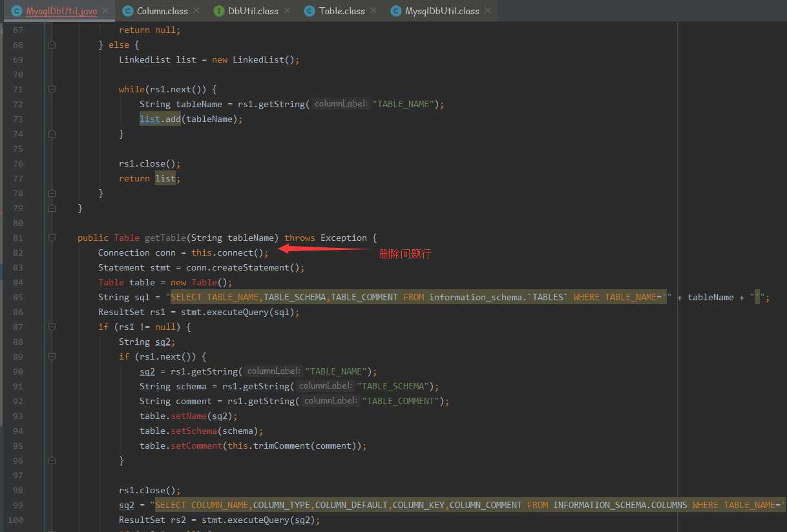Click the fold end marker at line 74

[52, 134]
